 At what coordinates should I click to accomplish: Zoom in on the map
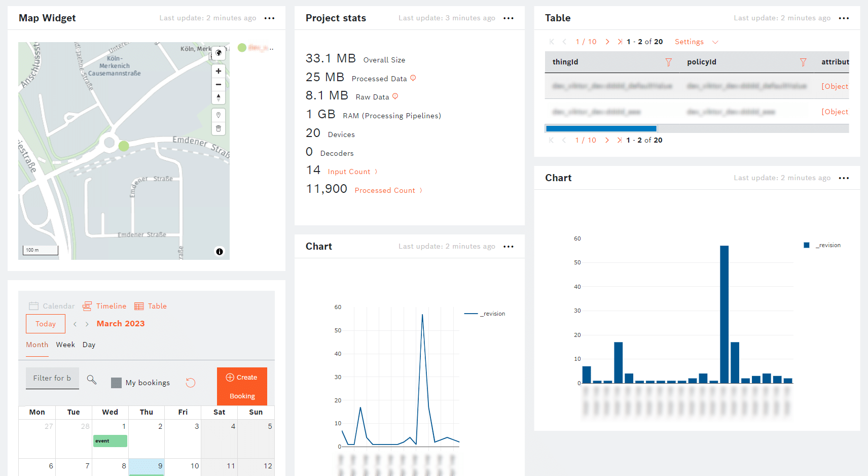click(219, 72)
